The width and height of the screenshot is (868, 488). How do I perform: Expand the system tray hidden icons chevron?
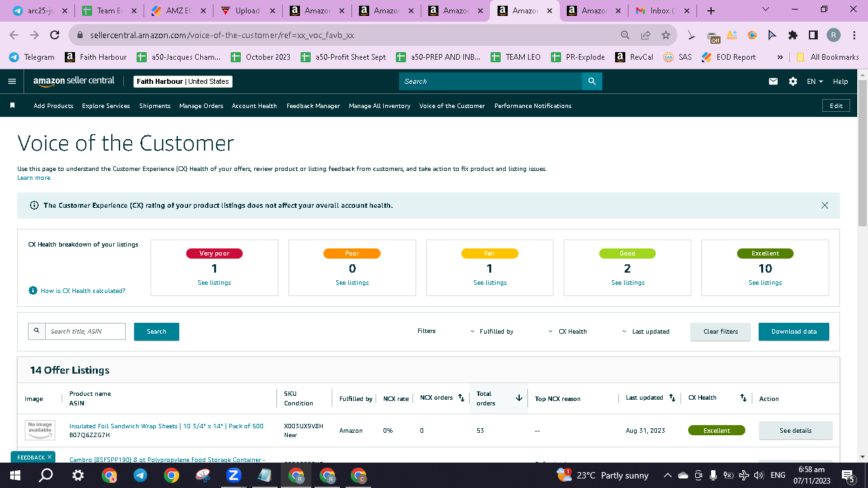point(667,475)
